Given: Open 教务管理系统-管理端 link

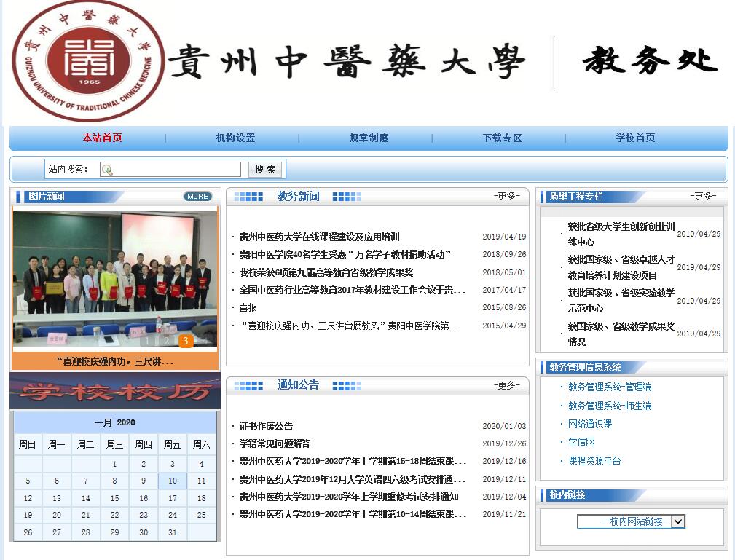Looking at the screenshot, I should tap(610, 387).
